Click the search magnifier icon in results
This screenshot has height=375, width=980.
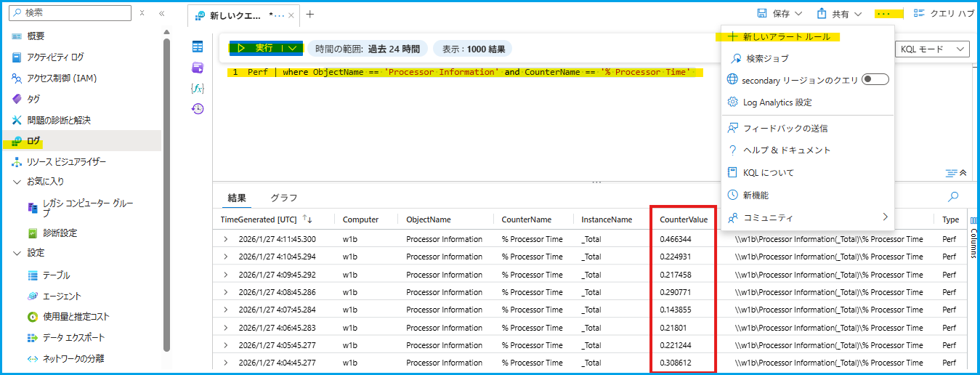[953, 196]
